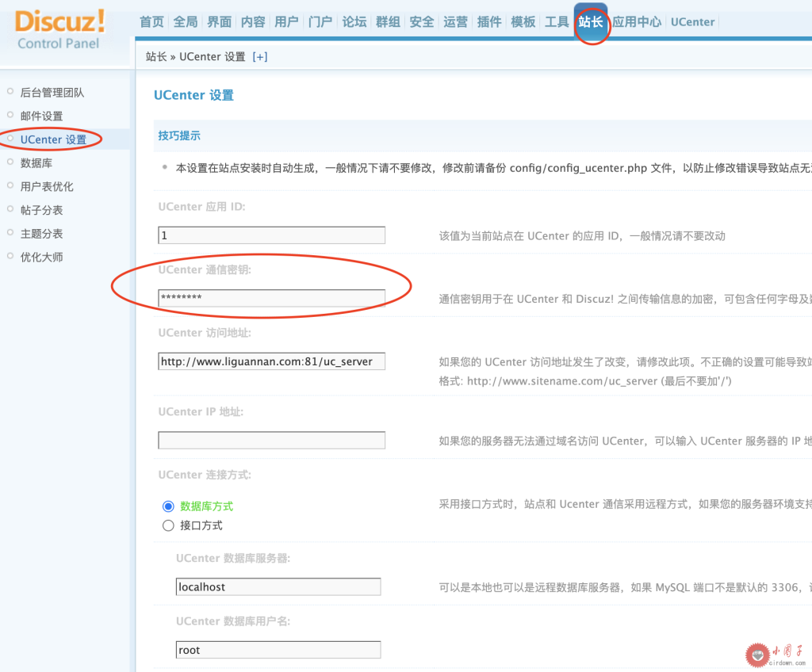Image resolution: width=812 pixels, height=672 pixels.
Task: Open the 工具 top menu
Action: pos(557,21)
